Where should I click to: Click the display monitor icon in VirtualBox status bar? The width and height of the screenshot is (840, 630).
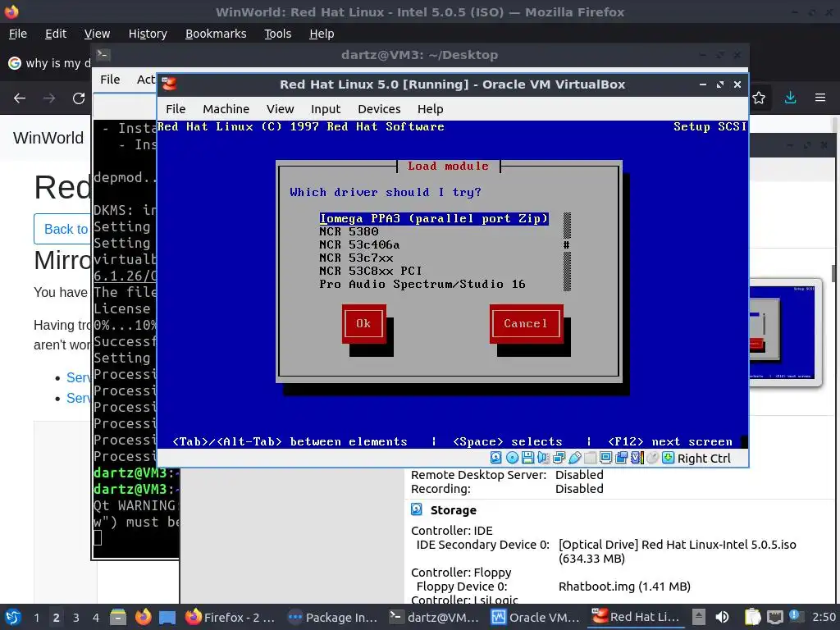pyautogui.click(x=606, y=458)
